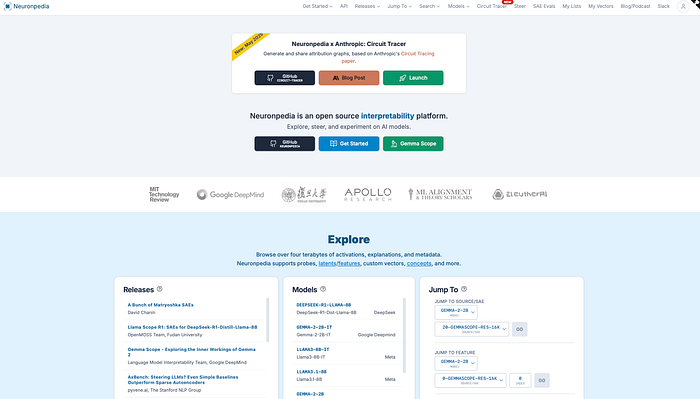Open the Anthropic Blog Post button
700x399 pixels.
coord(349,78)
